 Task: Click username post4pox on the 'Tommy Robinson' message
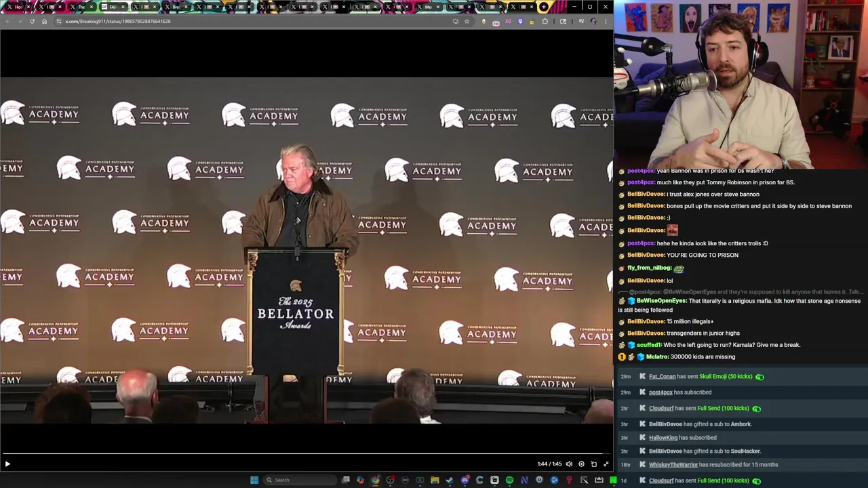[640, 182]
